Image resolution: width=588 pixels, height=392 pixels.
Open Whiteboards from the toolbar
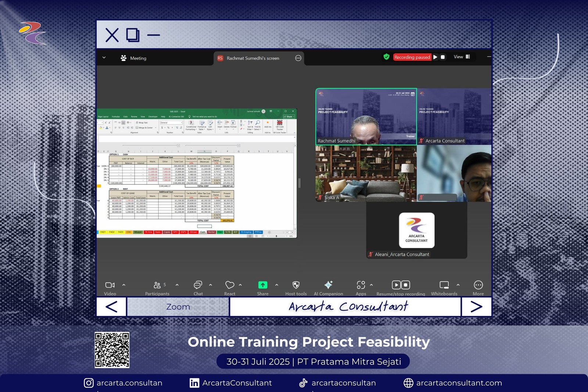coord(444,285)
